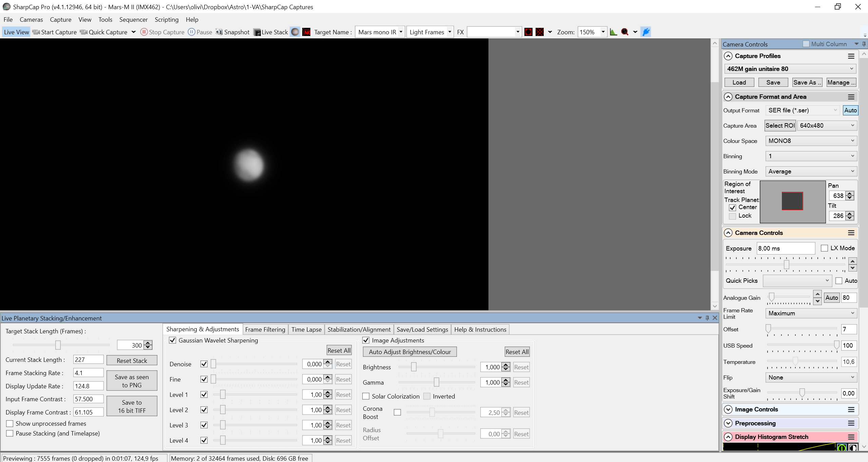Open the green image histogram icon
This screenshot has height=462, width=868.
[x=613, y=32]
